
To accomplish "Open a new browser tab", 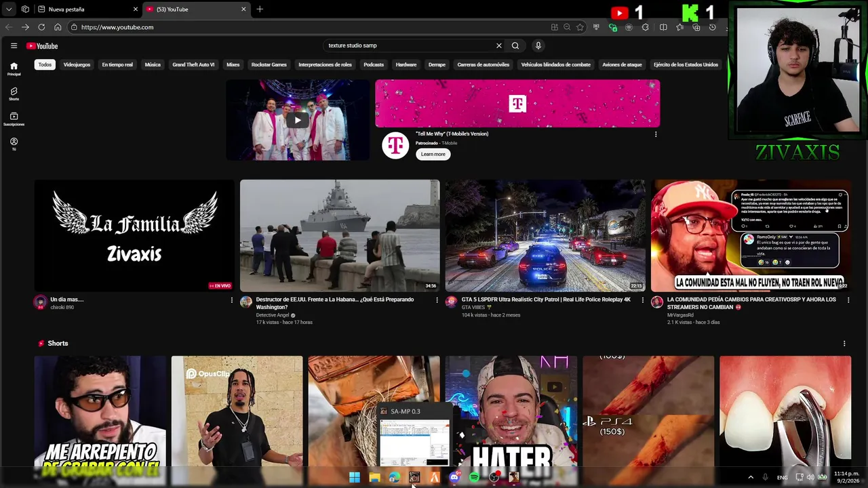I will point(260,9).
